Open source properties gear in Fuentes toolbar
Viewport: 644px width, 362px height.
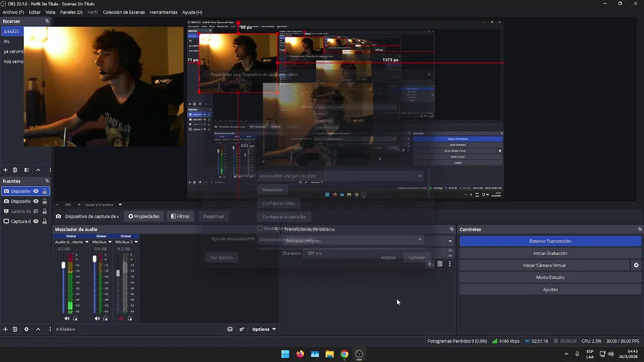pyautogui.click(x=27, y=329)
